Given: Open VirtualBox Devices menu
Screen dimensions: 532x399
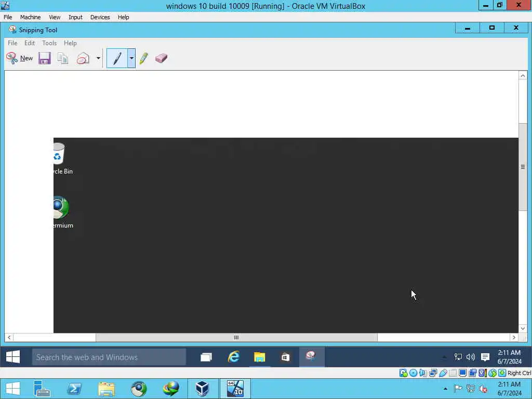Looking at the screenshot, I should point(100,17).
